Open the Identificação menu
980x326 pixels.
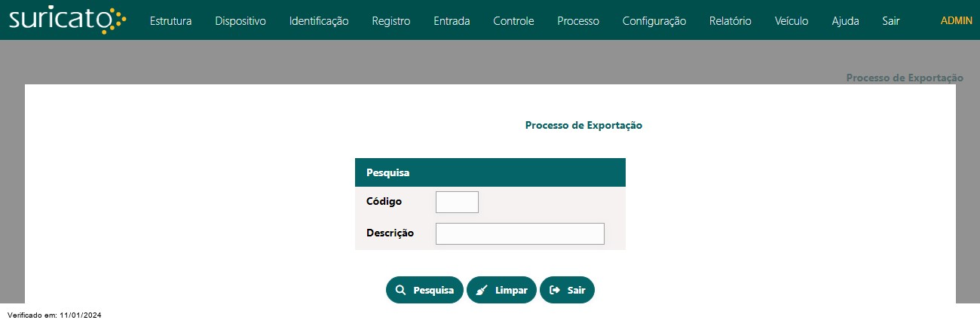coord(319,21)
